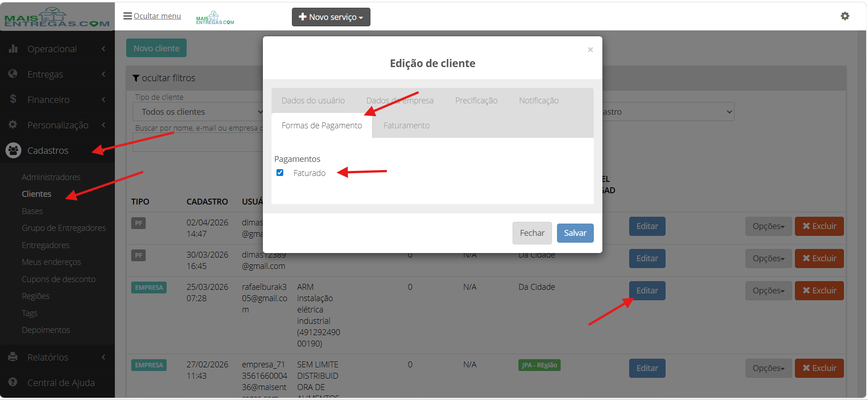The height and width of the screenshot is (400, 868).
Task: Open the Novo serviço dropdown
Action: [331, 17]
